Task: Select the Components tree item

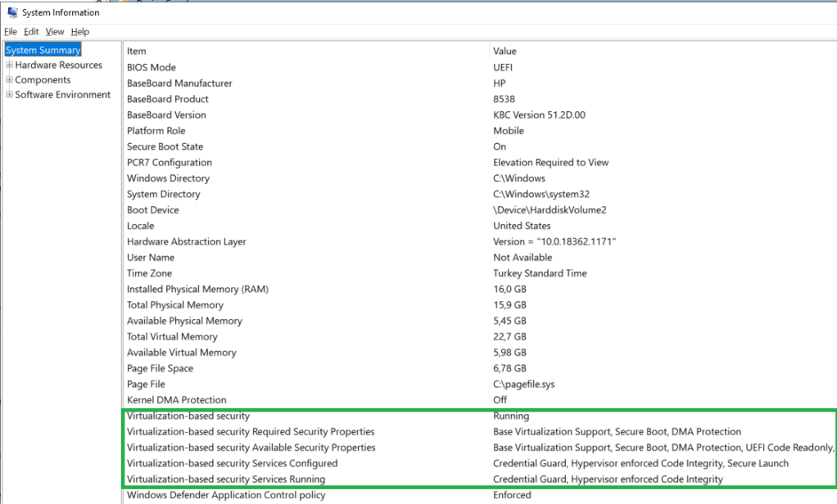Action: click(x=43, y=80)
